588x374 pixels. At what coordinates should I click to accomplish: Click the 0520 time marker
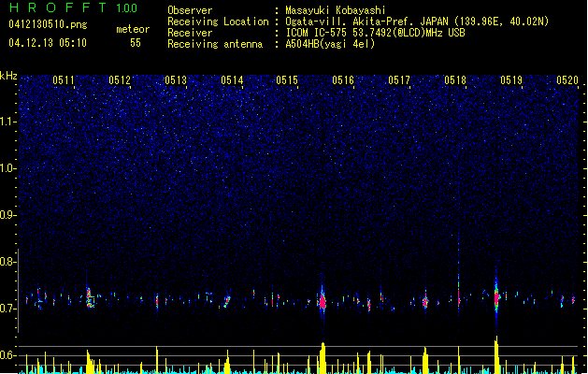(x=567, y=80)
